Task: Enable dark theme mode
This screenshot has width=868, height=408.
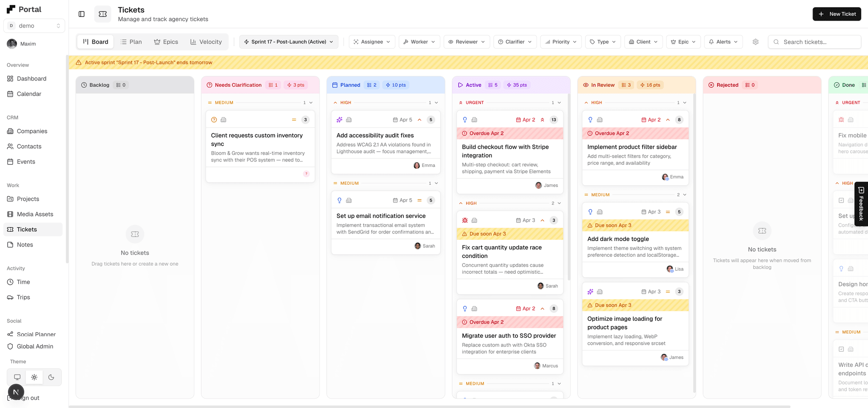Action: (51, 377)
